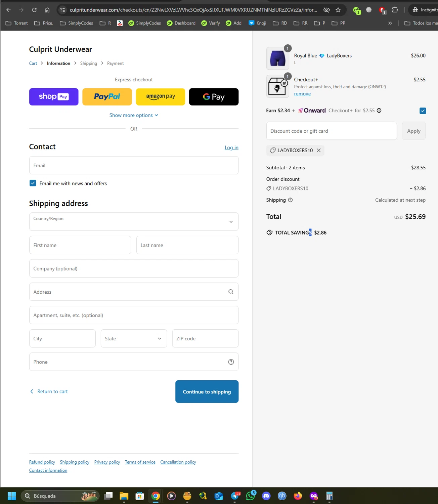
Task: Open the Knoji bookmark
Action: (x=257, y=23)
